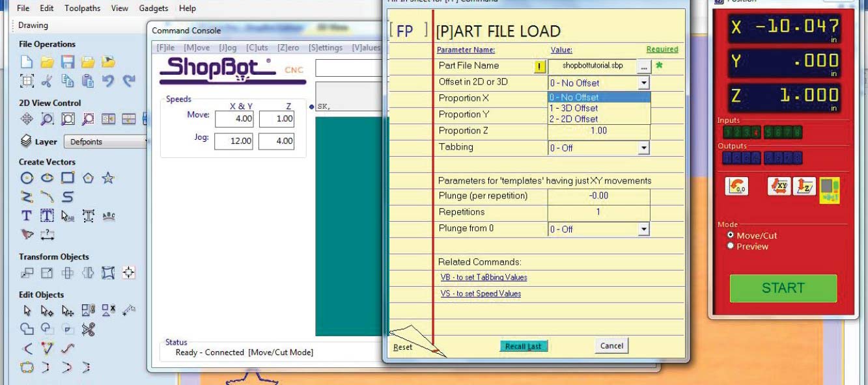Click the Jog Z speed field
The image size is (868, 385).
(x=277, y=140)
